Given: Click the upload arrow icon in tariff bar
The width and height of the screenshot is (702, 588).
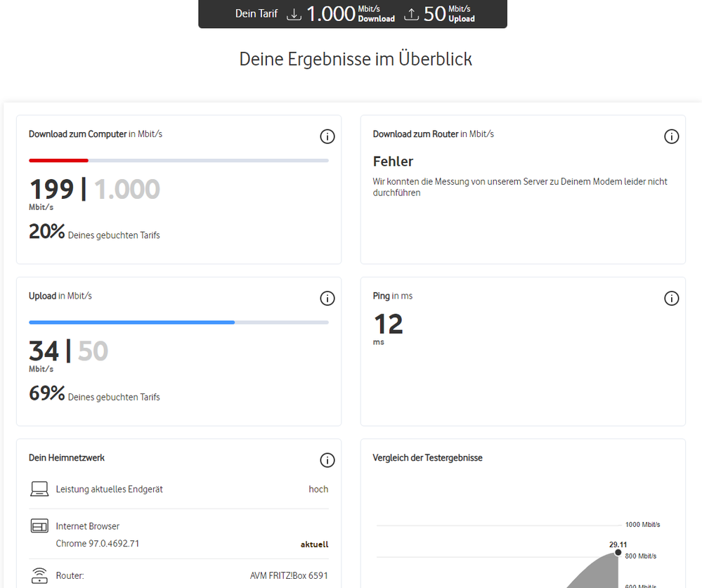Looking at the screenshot, I should point(412,13).
